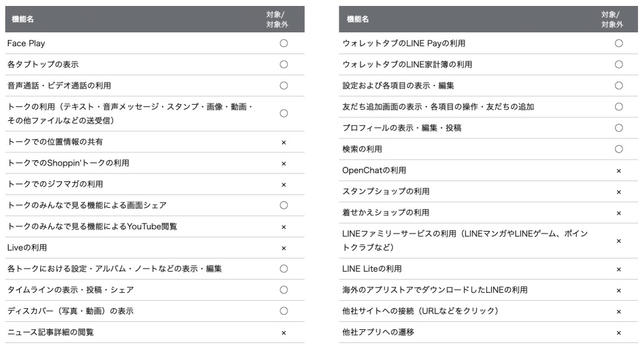
Task: Click the circle mark for Face Play
Action: (283, 44)
